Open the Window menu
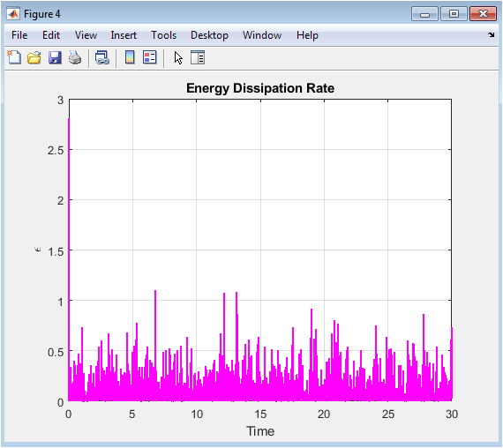Screen dimensions: 503x448 point(262,35)
